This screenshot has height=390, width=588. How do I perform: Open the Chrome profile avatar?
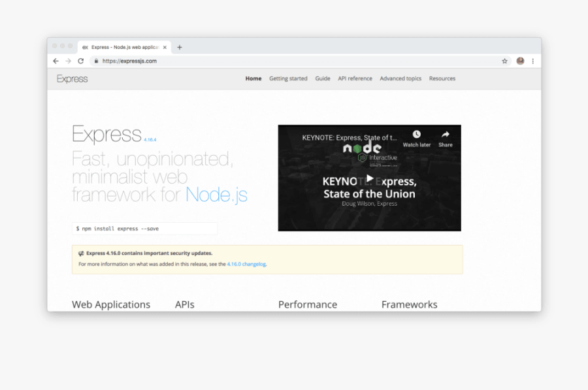pos(520,60)
